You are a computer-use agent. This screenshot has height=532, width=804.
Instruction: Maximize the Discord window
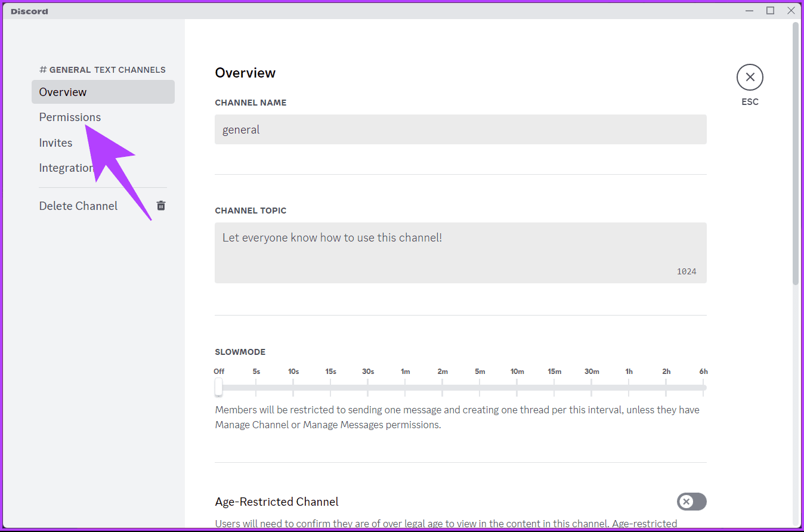[x=770, y=11]
